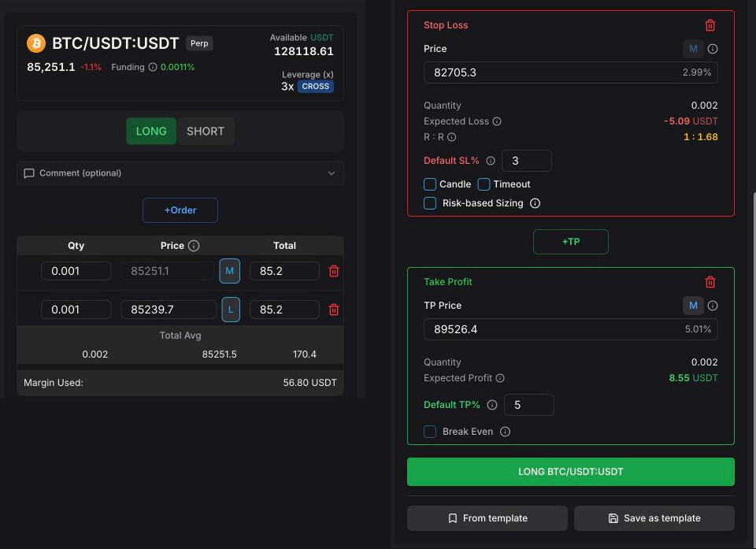This screenshot has height=549, width=756.
Task: Add a take profit with +TP
Action: (x=571, y=242)
